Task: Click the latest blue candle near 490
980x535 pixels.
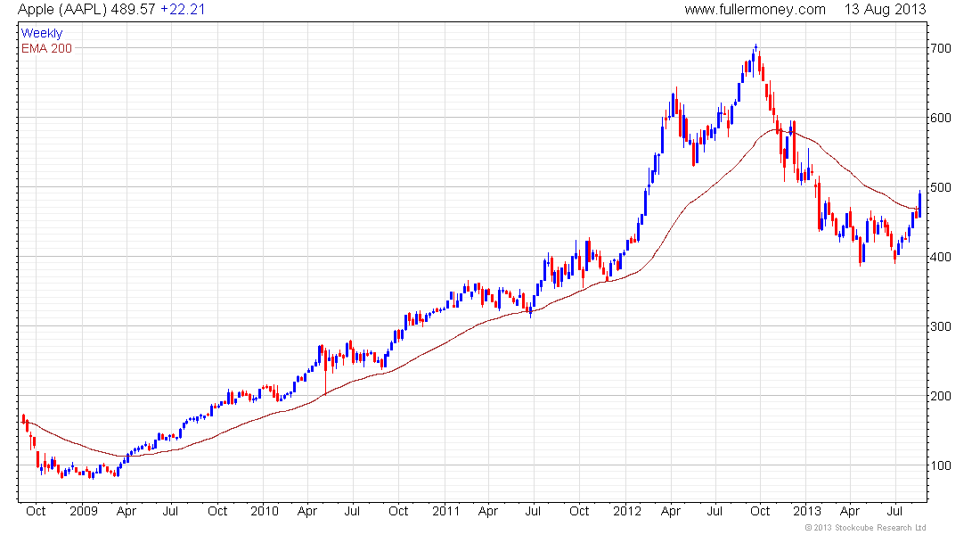Action: click(x=919, y=203)
